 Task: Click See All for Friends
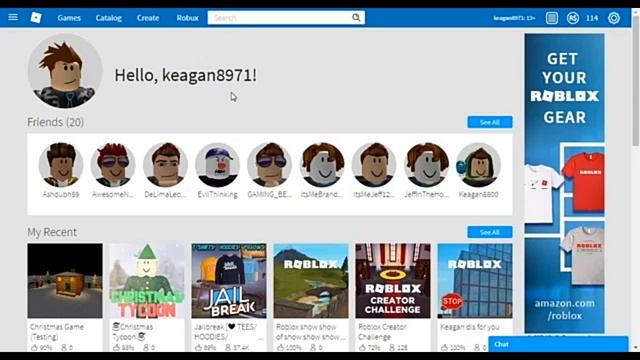(x=489, y=122)
